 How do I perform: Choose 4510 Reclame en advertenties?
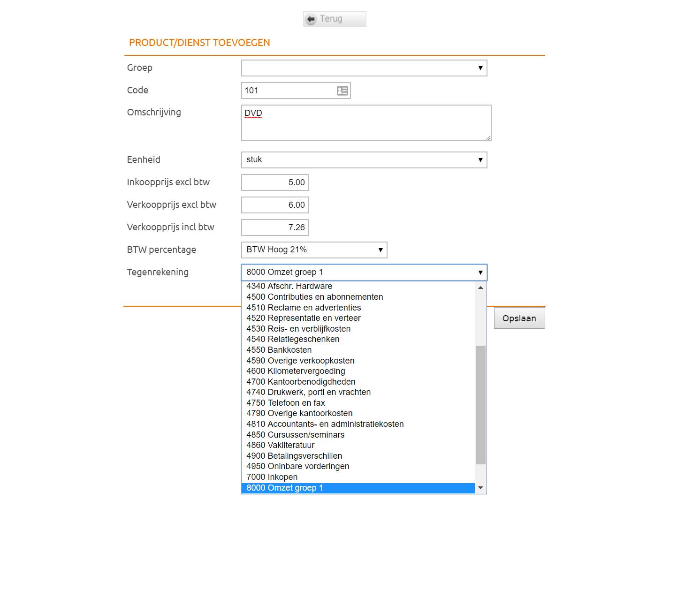point(358,308)
